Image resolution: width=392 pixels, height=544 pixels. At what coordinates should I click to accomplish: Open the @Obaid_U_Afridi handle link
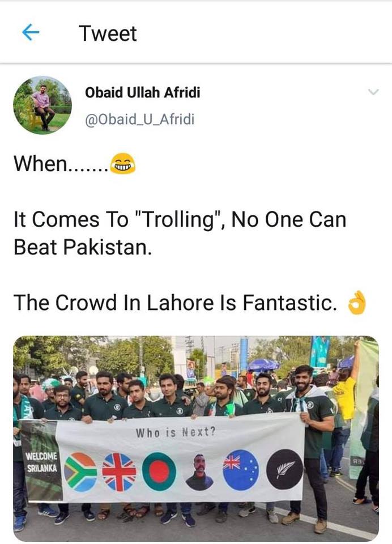pos(140,119)
